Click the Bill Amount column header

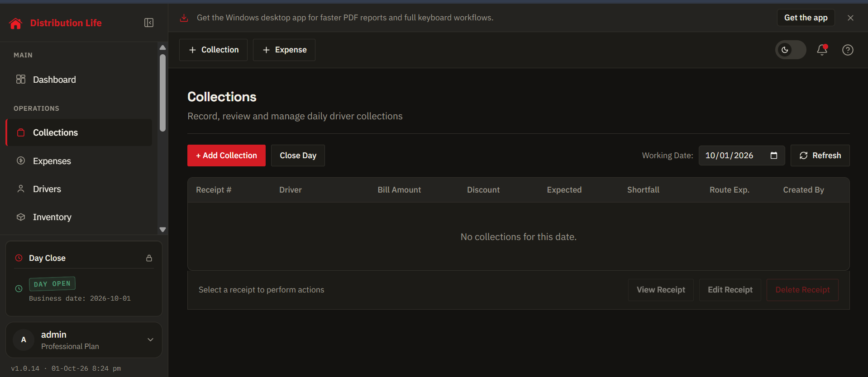click(399, 190)
